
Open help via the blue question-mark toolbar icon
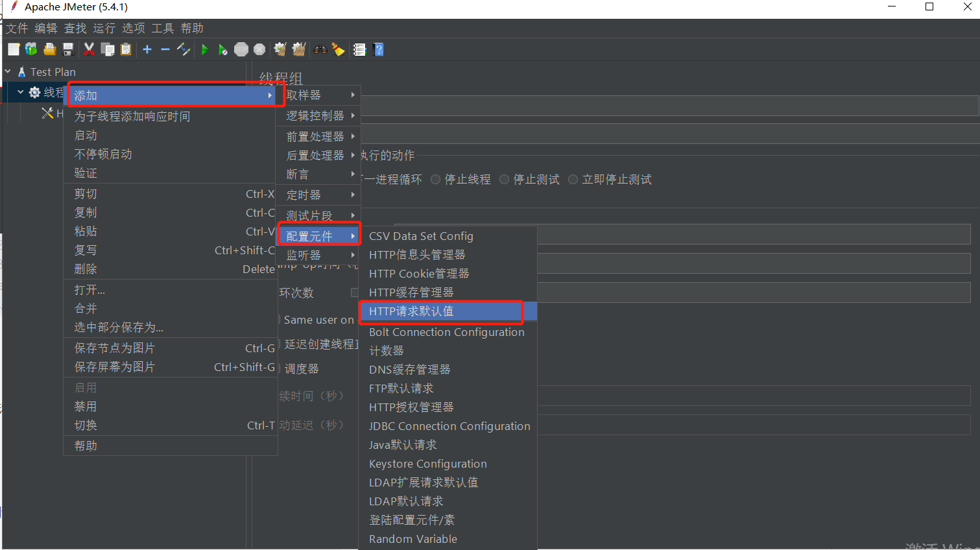coord(379,49)
